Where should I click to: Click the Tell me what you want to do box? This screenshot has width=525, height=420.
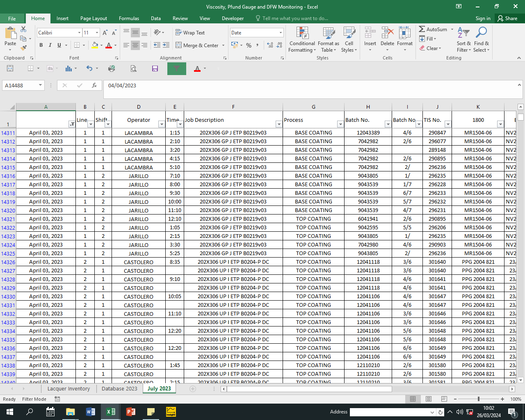[x=292, y=18]
